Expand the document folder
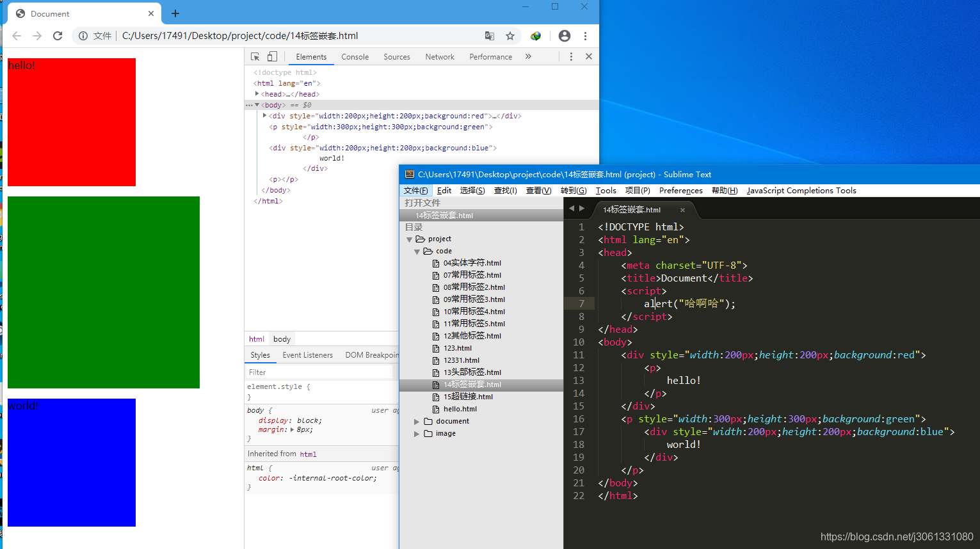The image size is (980, 549). coord(417,422)
